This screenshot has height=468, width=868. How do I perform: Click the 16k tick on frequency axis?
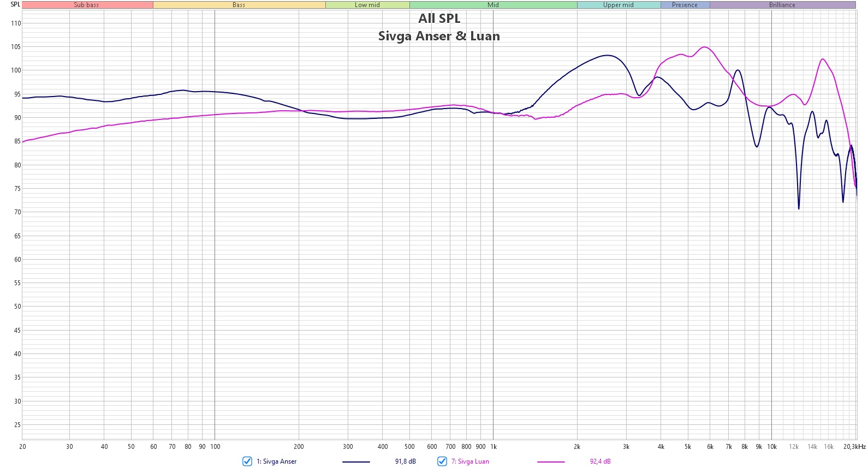[x=829, y=447]
